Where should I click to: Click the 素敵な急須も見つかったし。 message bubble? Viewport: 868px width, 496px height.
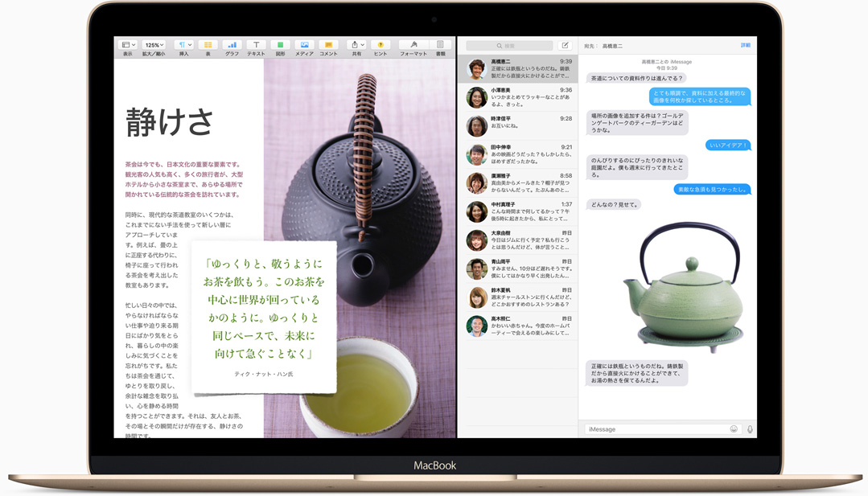click(x=712, y=189)
